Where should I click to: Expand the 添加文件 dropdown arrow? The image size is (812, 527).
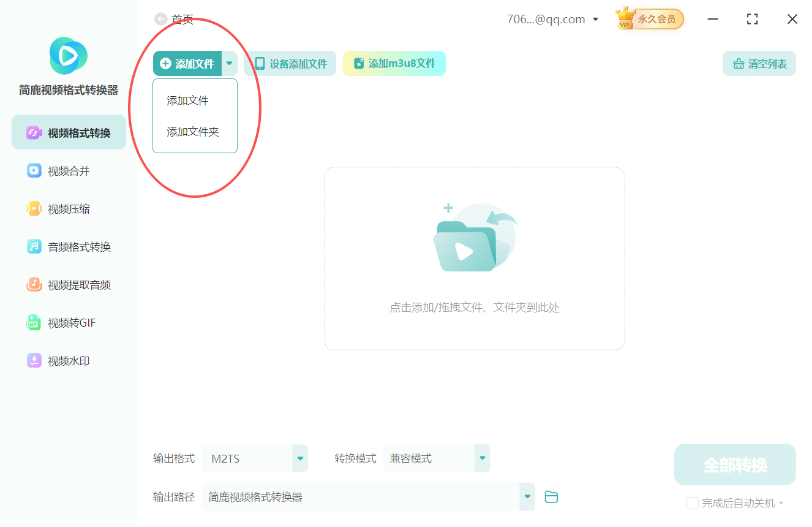pyautogui.click(x=230, y=63)
